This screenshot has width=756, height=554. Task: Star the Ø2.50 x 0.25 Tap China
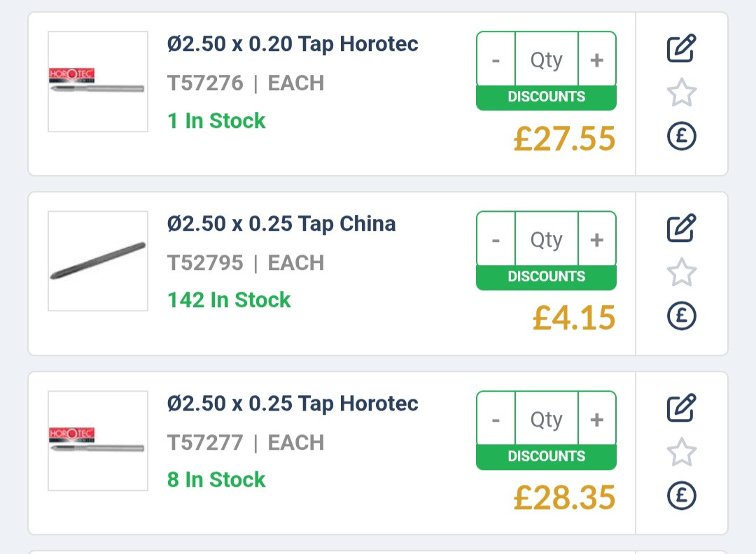coord(682,271)
